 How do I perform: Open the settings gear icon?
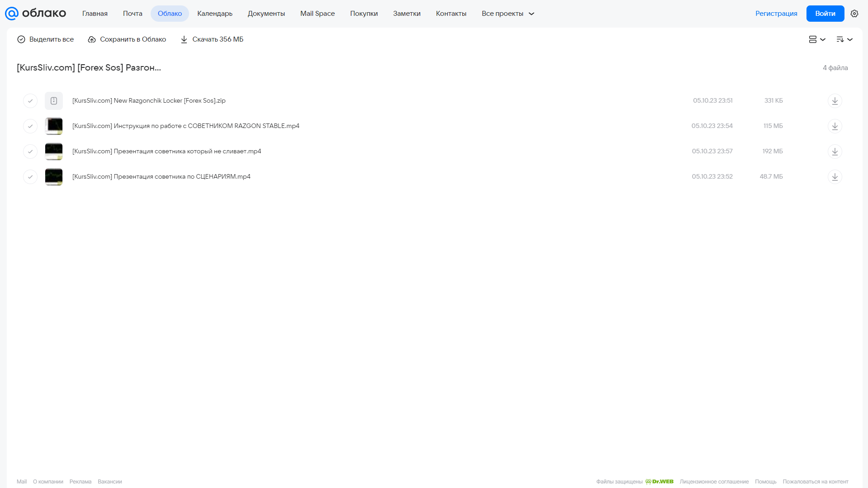[854, 14]
